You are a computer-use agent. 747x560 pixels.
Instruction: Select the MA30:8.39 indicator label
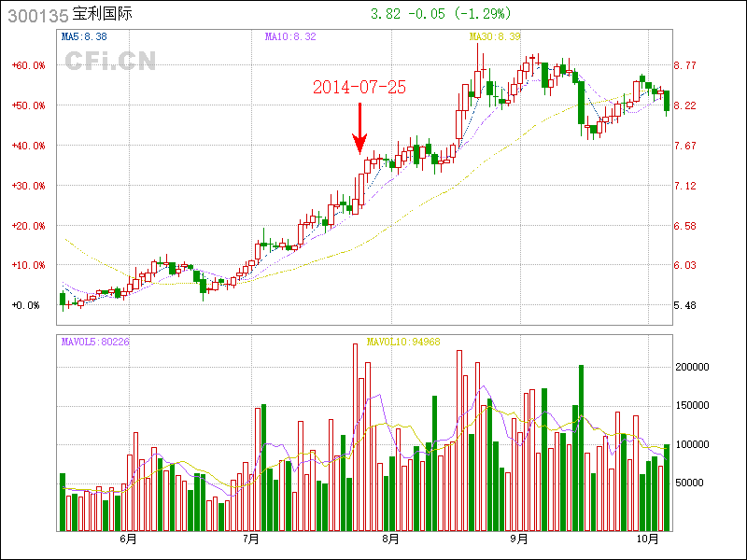(x=494, y=36)
